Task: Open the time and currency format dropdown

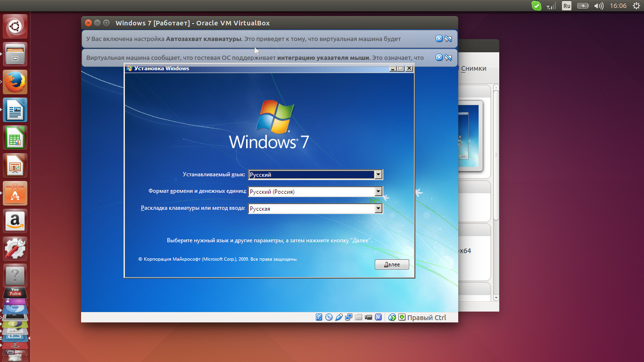Action: click(378, 192)
